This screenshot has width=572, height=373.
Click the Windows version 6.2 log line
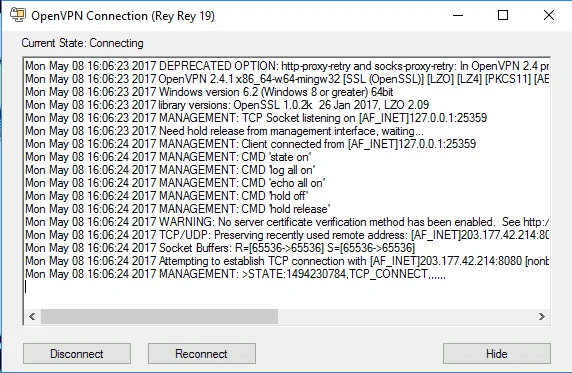tap(209, 92)
